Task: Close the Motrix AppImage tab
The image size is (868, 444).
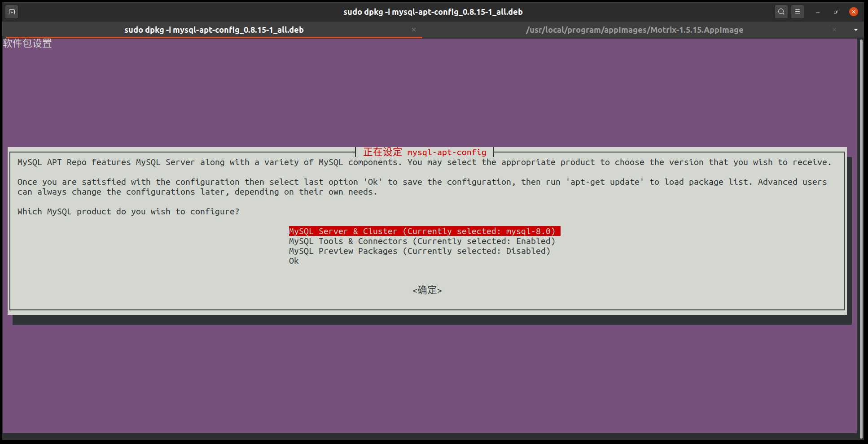Action: (834, 30)
